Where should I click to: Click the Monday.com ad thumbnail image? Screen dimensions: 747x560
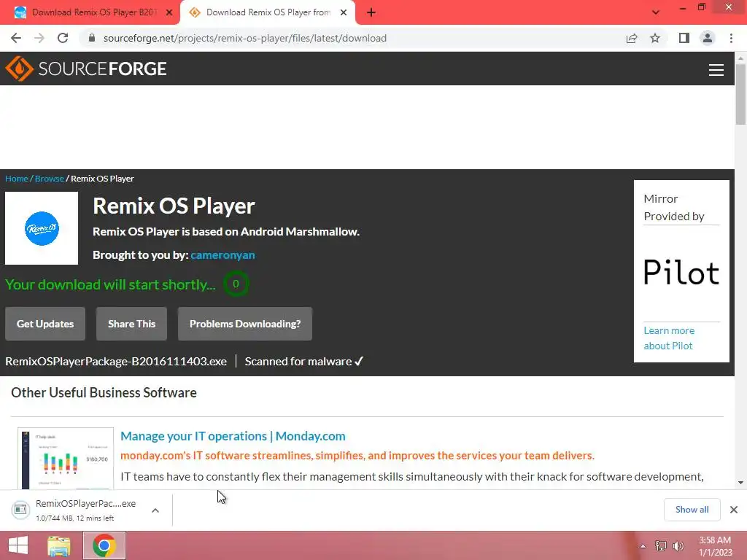[66, 458]
